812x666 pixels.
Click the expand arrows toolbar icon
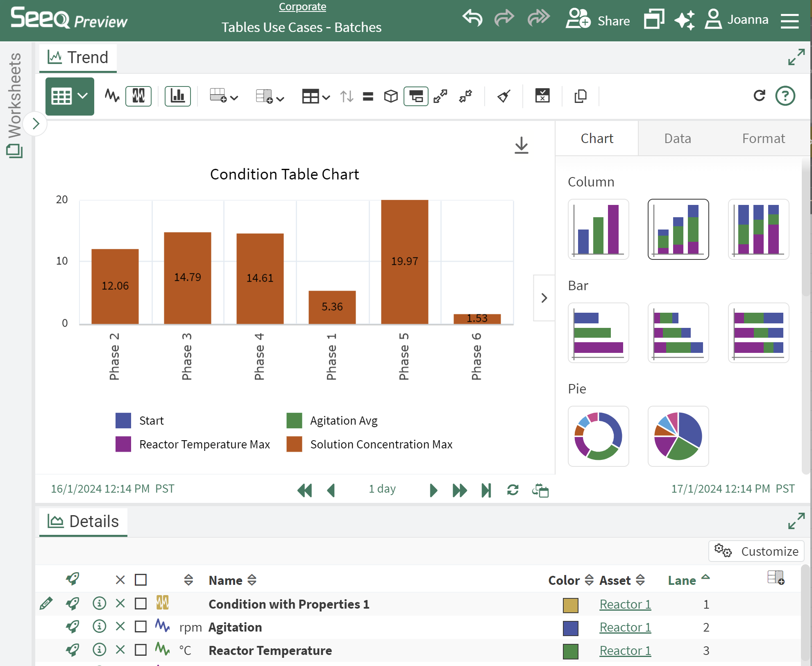point(440,97)
